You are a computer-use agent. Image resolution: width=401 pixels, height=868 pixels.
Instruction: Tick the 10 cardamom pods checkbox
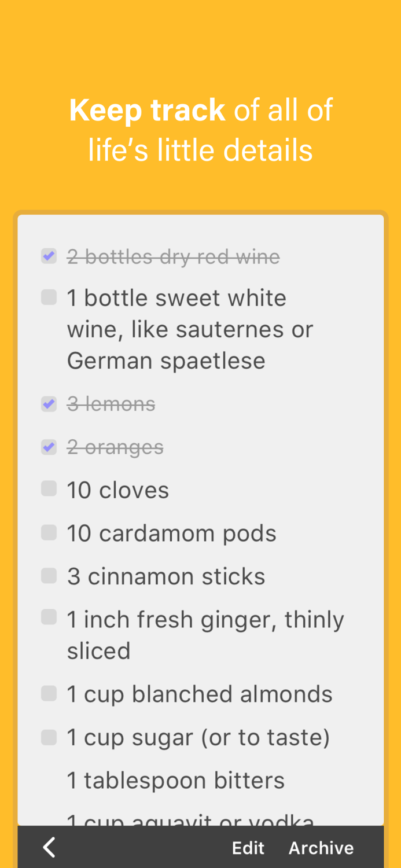click(49, 533)
